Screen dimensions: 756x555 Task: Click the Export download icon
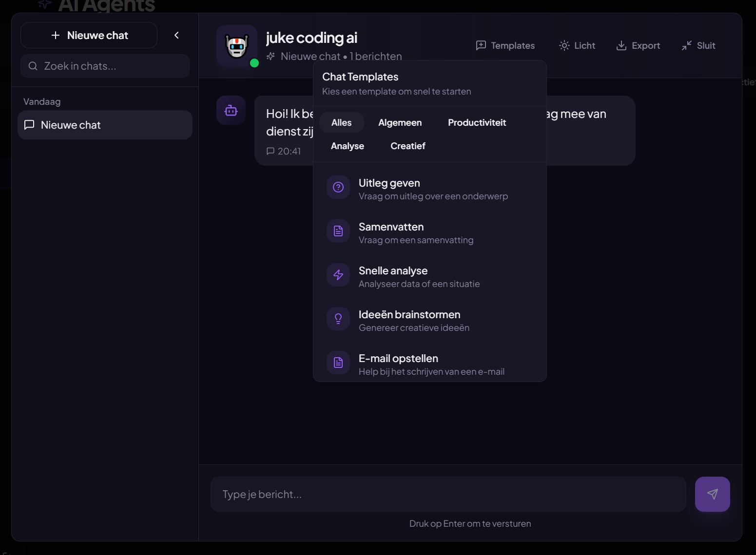(x=621, y=45)
